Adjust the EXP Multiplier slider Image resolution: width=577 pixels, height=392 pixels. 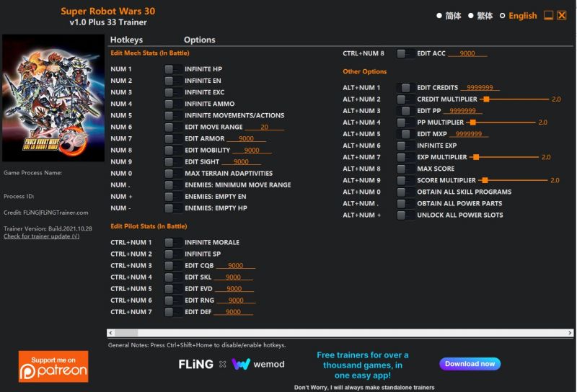coord(504,157)
